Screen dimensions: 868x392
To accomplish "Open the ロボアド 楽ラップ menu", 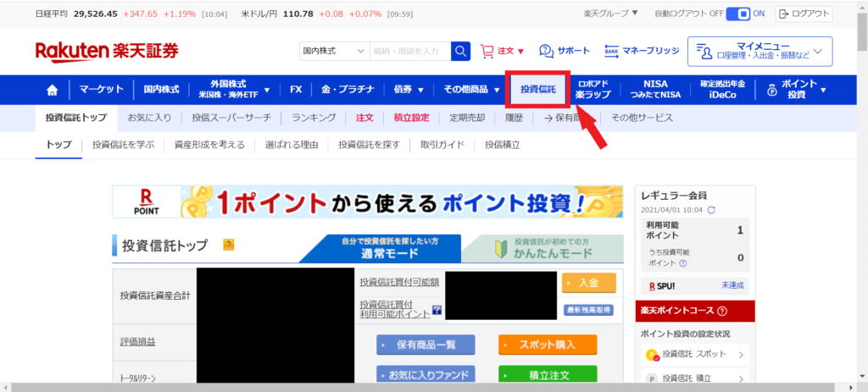I will [x=593, y=90].
